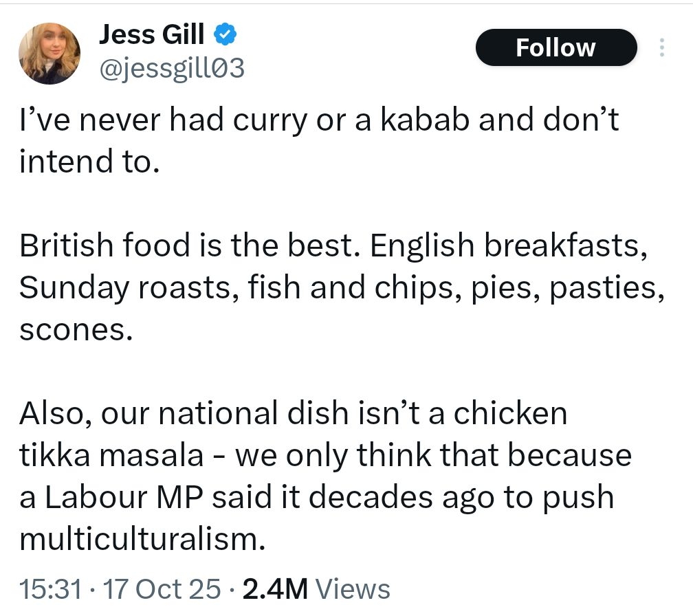Click the bold 2.4M view count
Viewport: 693px width, 616px height.
pyautogui.click(x=275, y=589)
